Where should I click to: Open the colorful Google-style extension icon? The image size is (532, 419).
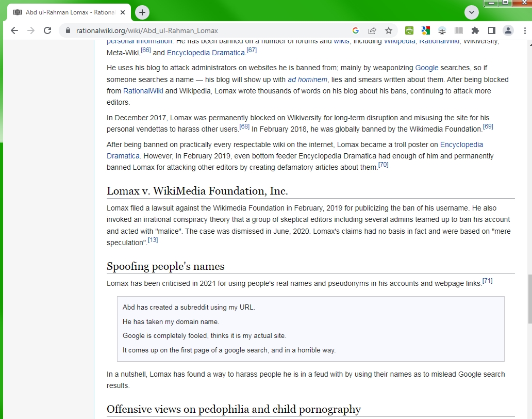click(x=425, y=30)
